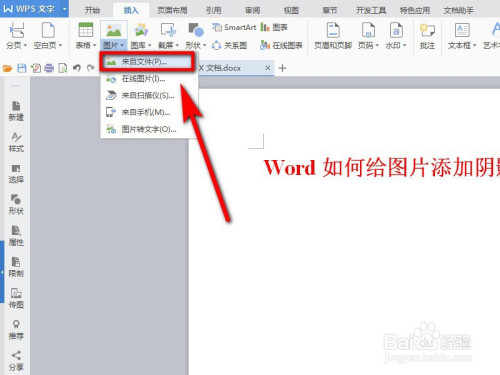The image size is (500, 375).
Task: Insert SmartArt graphic
Action: click(234, 27)
